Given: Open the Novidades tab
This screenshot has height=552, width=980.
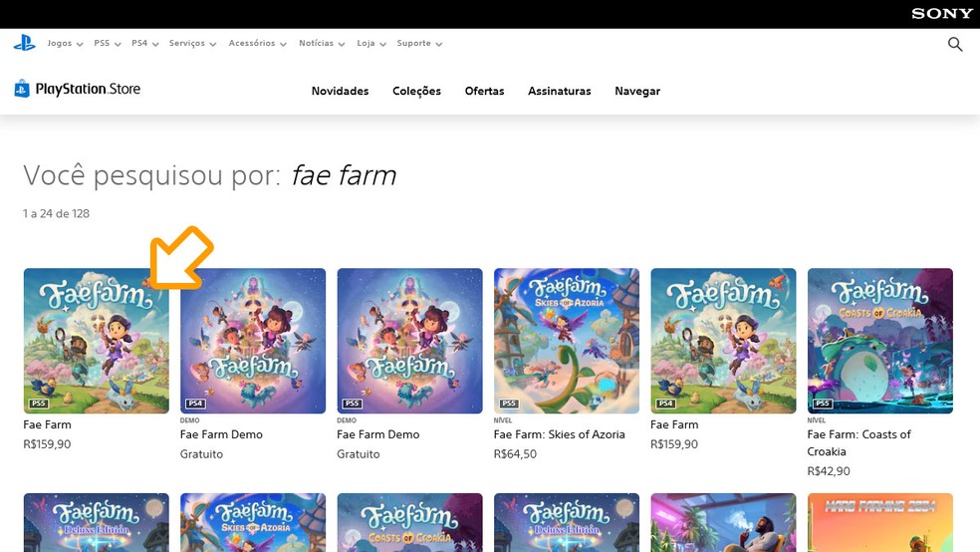Looking at the screenshot, I should click(x=340, y=92).
